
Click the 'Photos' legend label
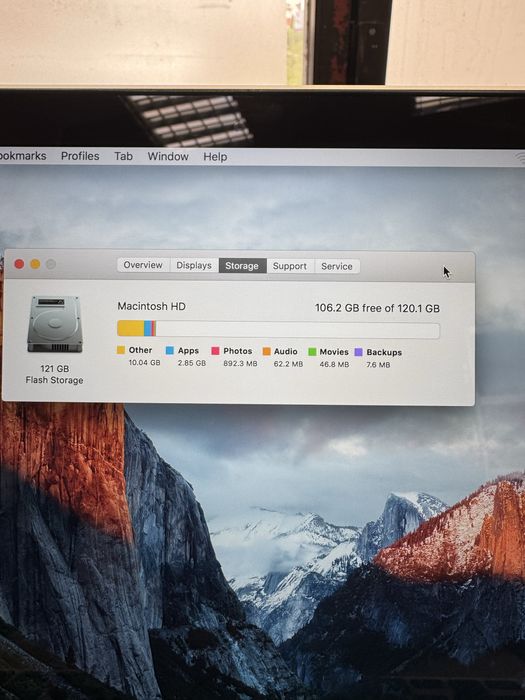pyautogui.click(x=238, y=351)
